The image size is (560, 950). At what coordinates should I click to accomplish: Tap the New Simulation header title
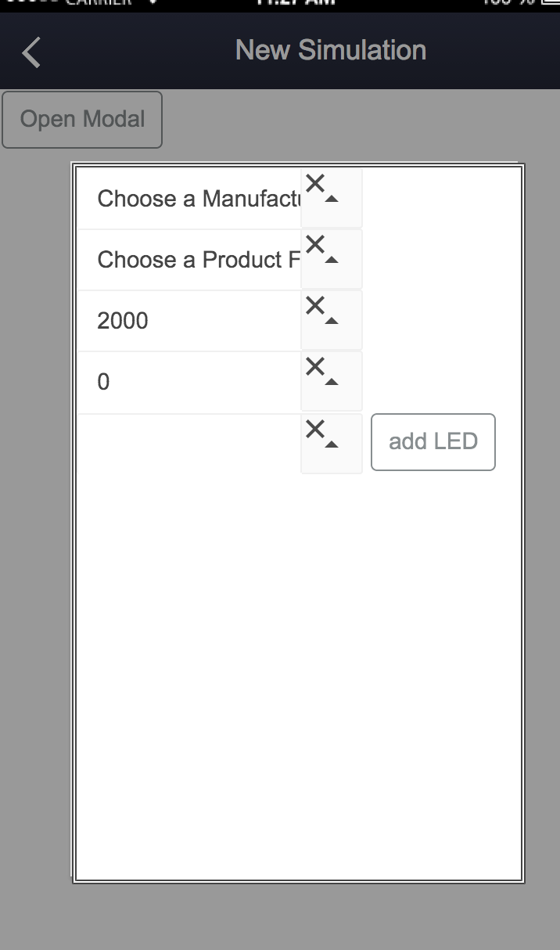pyautogui.click(x=330, y=50)
